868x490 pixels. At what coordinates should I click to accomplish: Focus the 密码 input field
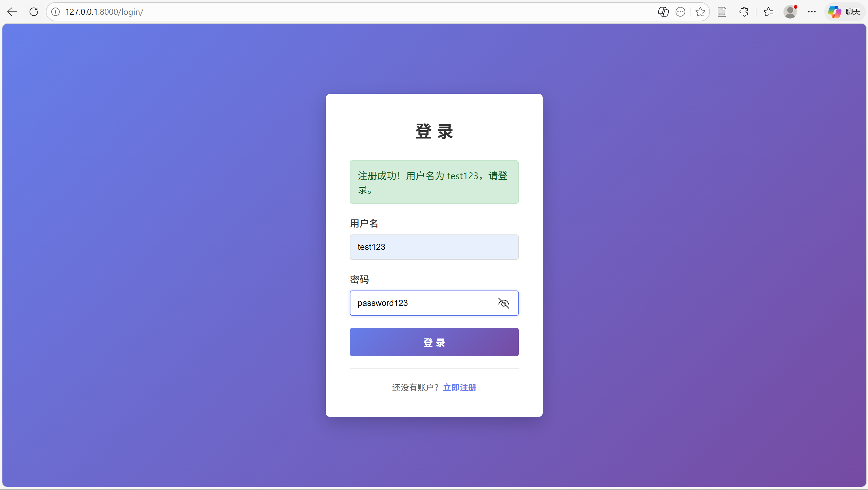click(421, 303)
